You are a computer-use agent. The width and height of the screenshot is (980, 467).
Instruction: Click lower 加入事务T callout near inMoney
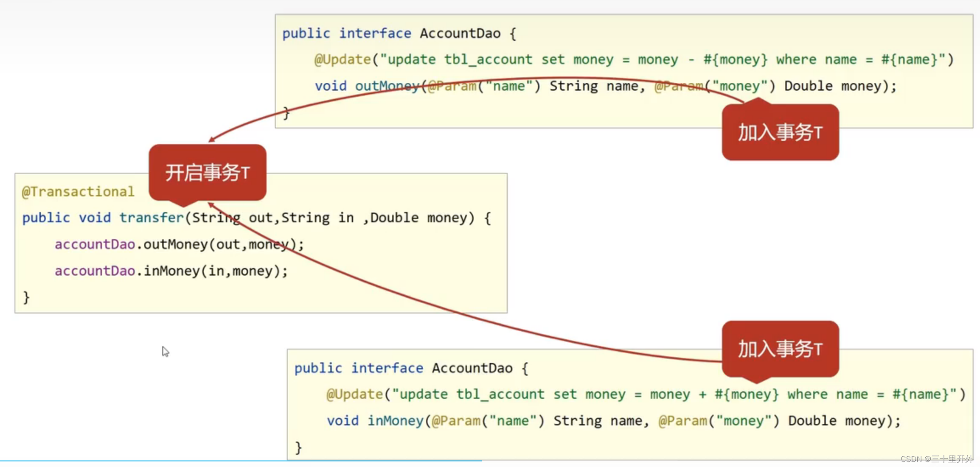(780, 349)
